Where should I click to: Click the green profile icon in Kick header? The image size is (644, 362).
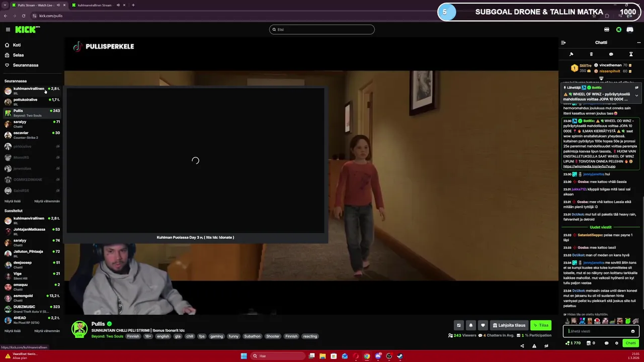619,30
